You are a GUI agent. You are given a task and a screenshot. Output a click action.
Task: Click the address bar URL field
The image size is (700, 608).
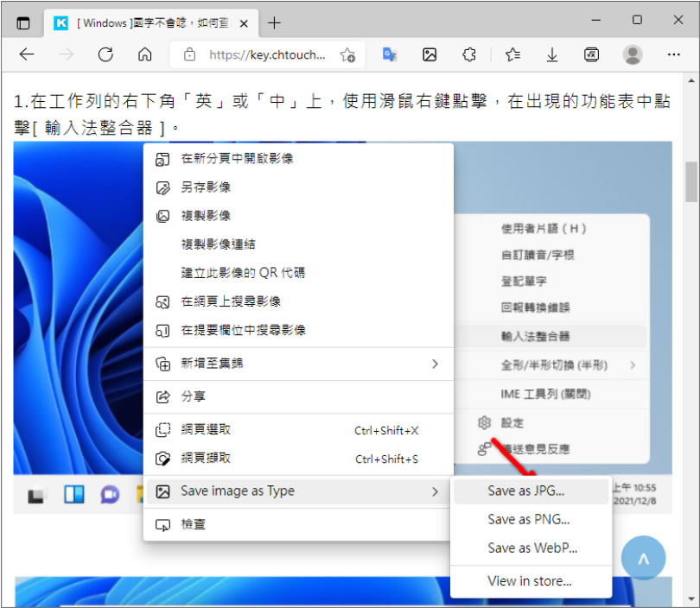267,55
